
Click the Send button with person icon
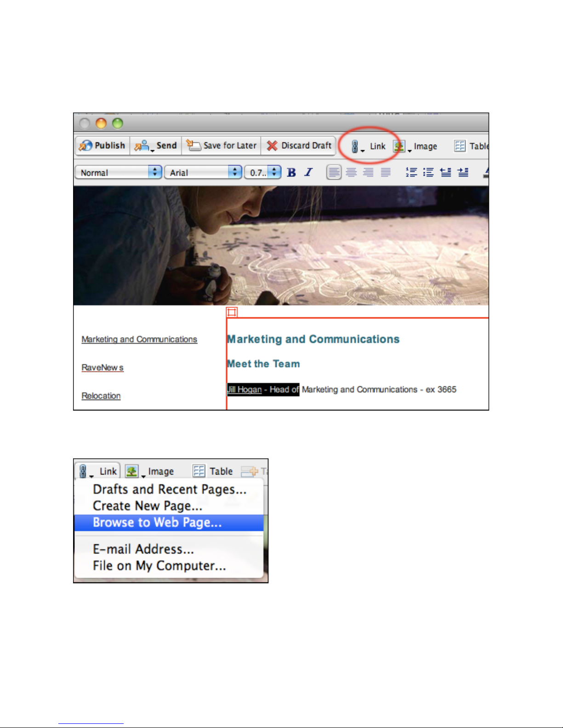156,146
